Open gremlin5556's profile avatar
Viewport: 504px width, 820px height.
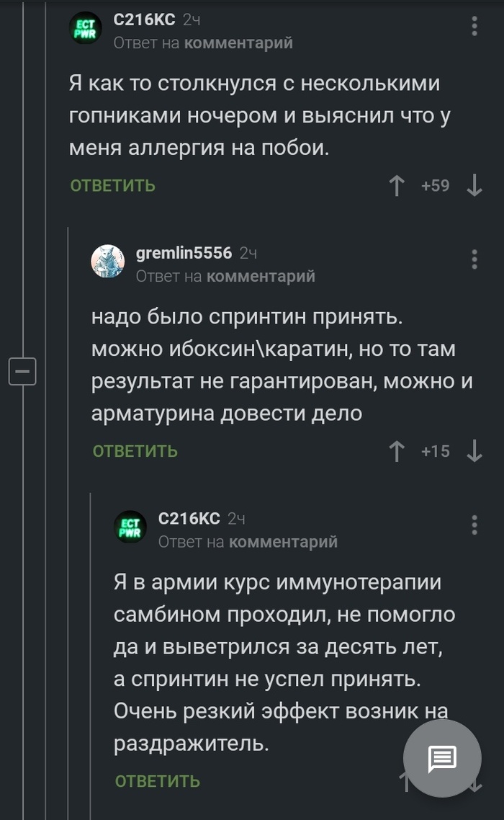[108, 261]
